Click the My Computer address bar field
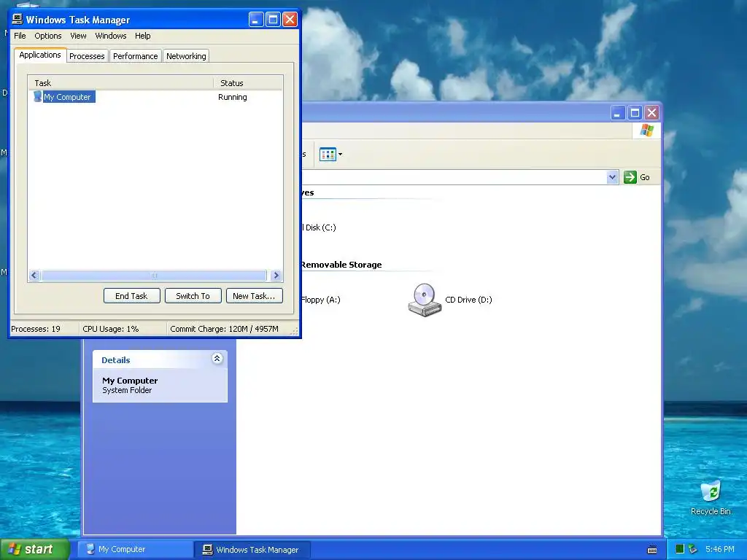 pos(454,177)
